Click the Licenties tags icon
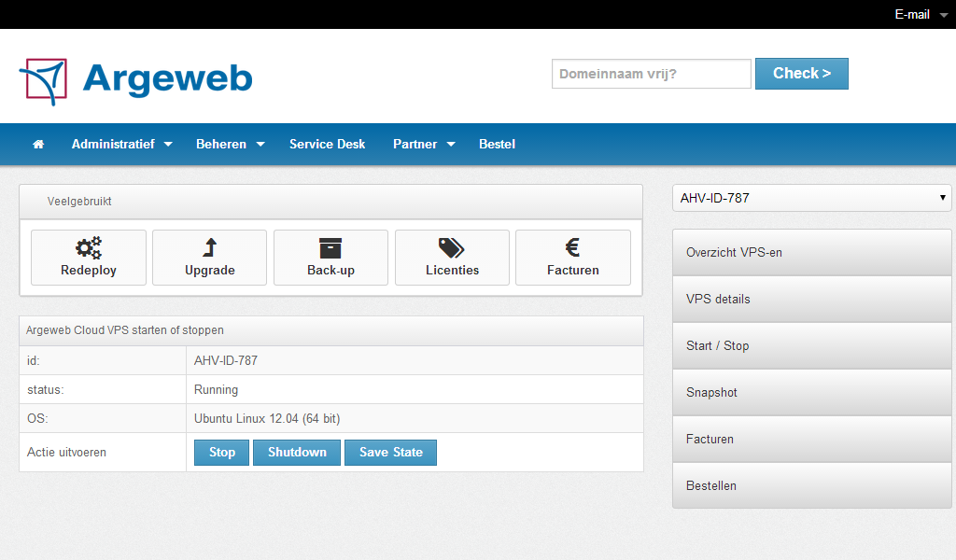Viewport: 956px width, 560px height. point(452,247)
